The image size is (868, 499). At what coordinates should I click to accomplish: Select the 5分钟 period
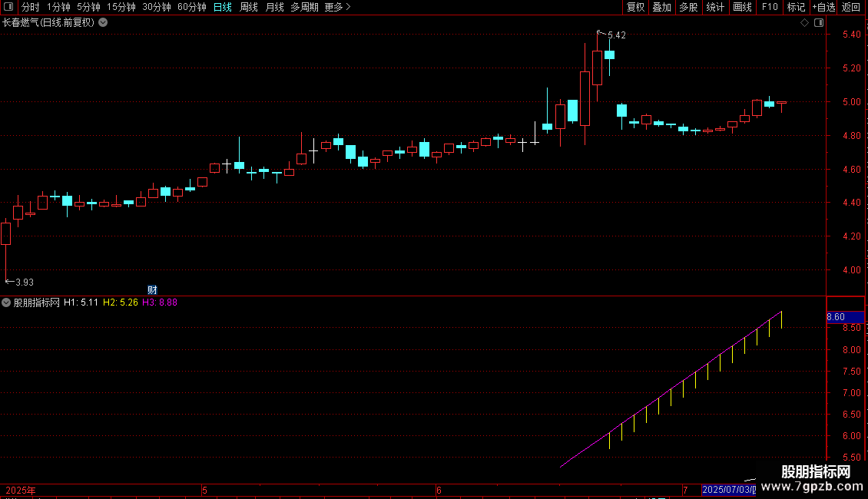coord(88,7)
